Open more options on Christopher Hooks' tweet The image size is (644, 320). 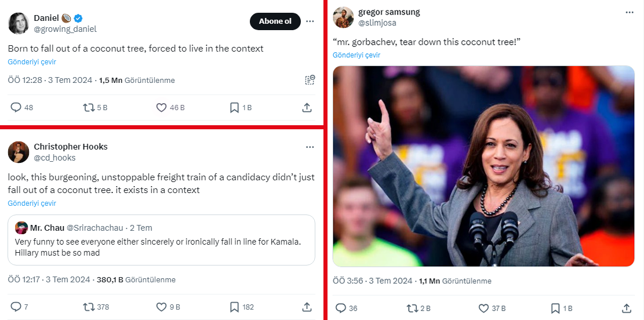[x=310, y=147]
